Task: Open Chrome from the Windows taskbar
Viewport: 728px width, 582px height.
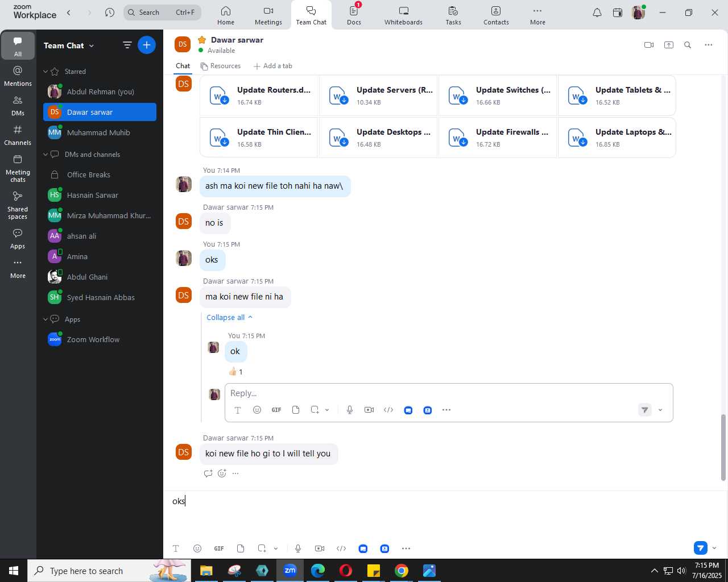Action: tap(402, 571)
